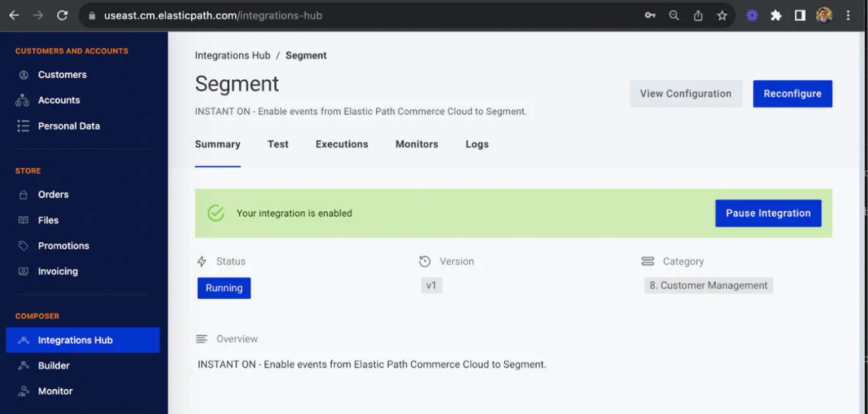View the Logs tab
Image resolution: width=868 pixels, height=414 pixels.
tap(476, 144)
